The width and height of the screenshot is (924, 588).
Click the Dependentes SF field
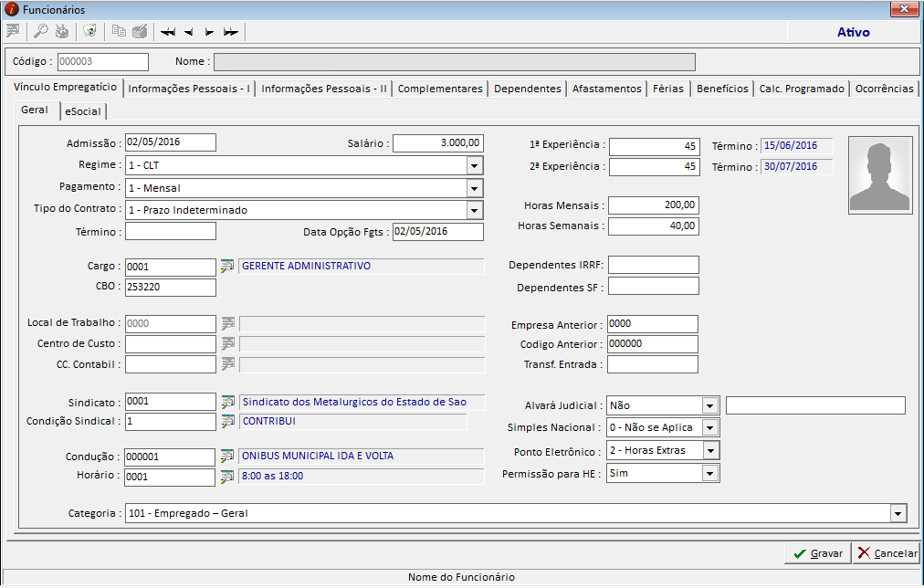point(654,287)
